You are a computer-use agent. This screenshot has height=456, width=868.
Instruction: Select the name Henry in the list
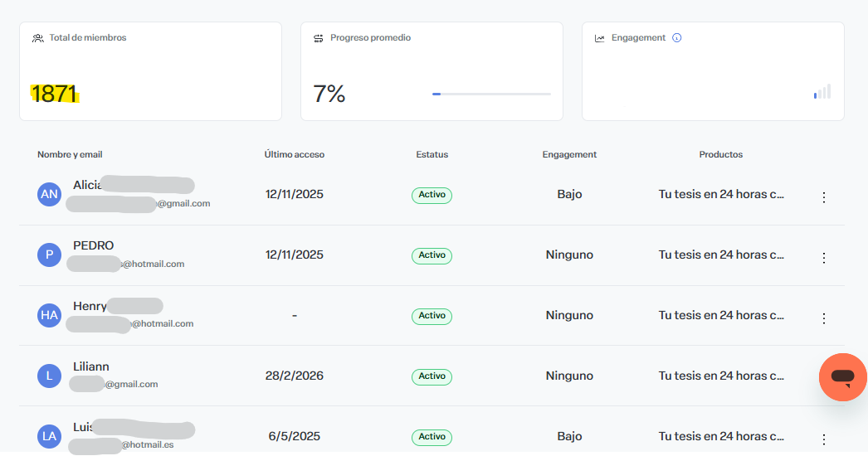[90, 306]
